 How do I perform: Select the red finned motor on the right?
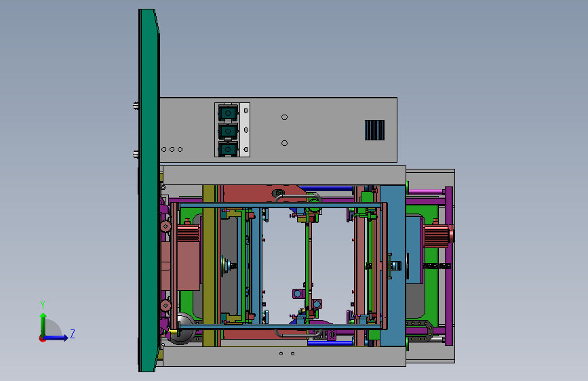click(x=437, y=235)
